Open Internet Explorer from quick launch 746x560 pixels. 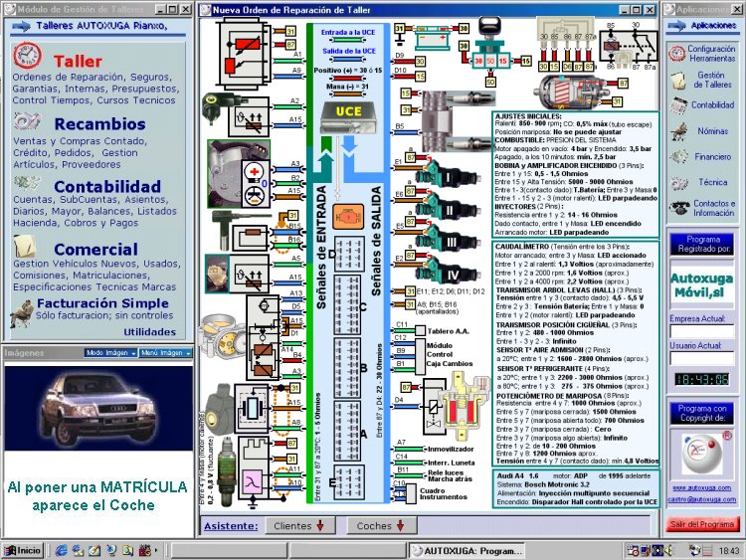tap(61, 550)
